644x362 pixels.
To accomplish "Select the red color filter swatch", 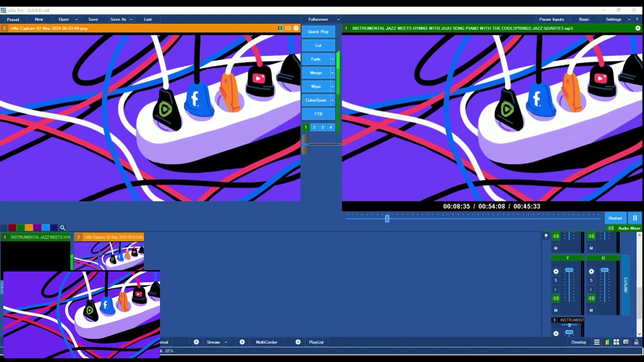I will coord(12,228).
